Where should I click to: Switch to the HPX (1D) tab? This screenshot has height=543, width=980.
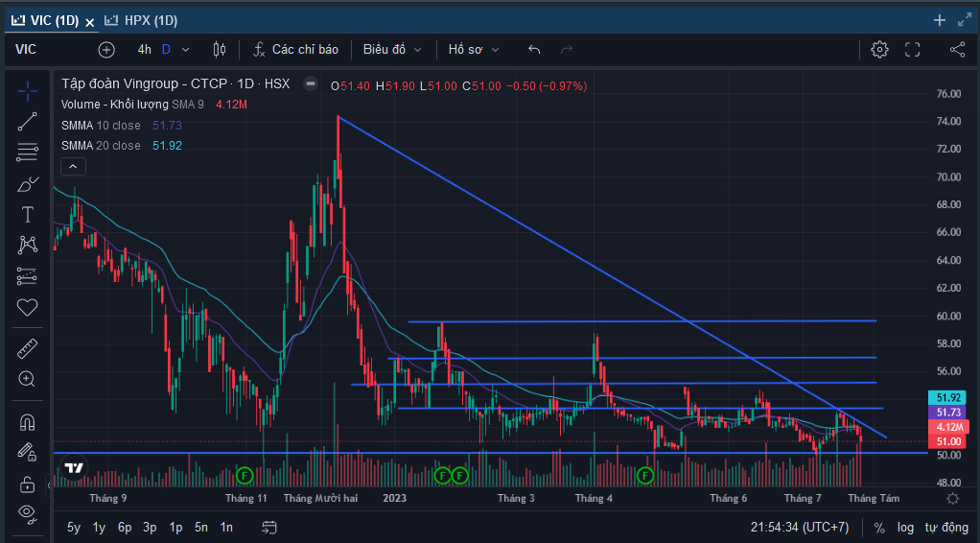141,21
